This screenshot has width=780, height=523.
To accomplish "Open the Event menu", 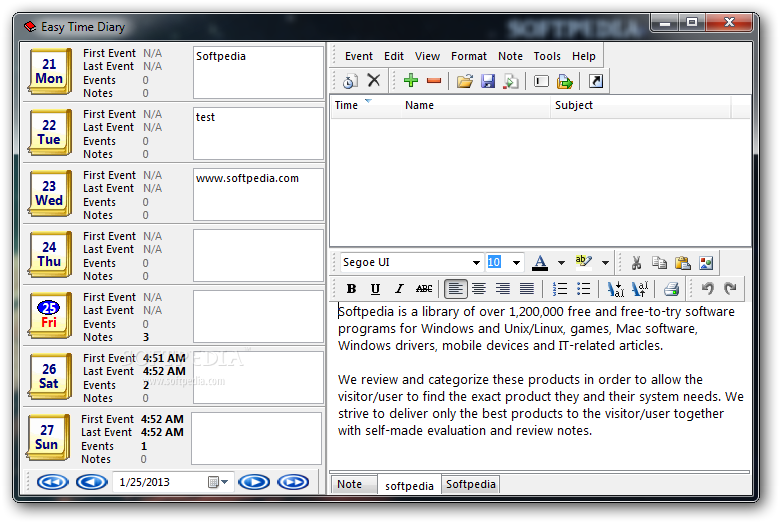I will [x=359, y=56].
